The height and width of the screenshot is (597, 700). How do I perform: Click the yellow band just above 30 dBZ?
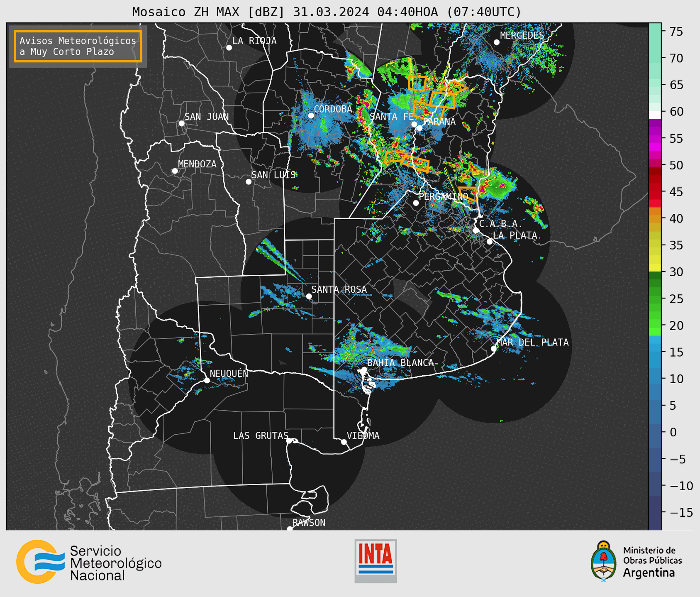654,267
